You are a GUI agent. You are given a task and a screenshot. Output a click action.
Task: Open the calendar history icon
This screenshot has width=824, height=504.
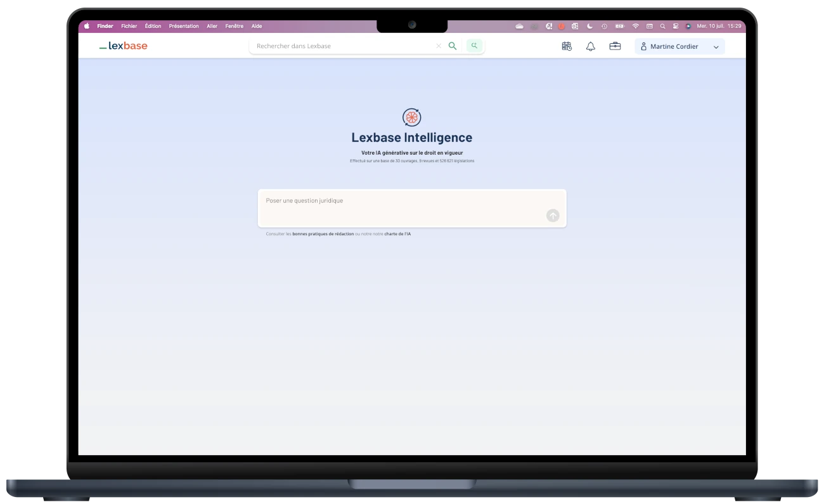coord(567,46)
